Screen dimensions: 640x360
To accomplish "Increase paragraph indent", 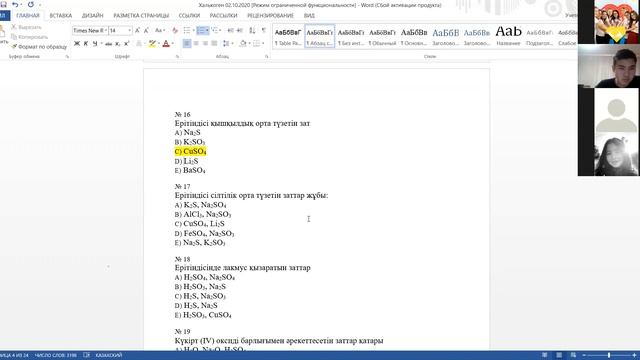I will [240, 31].
